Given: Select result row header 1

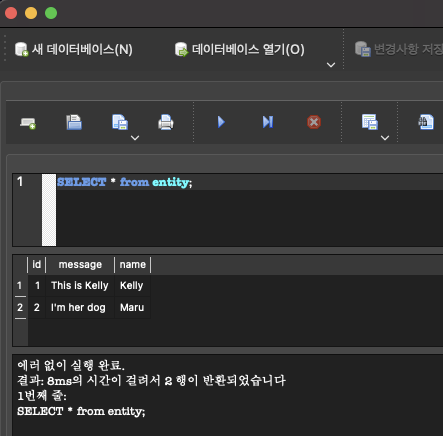Looking at the screenshot, I should tap(20, 286).
